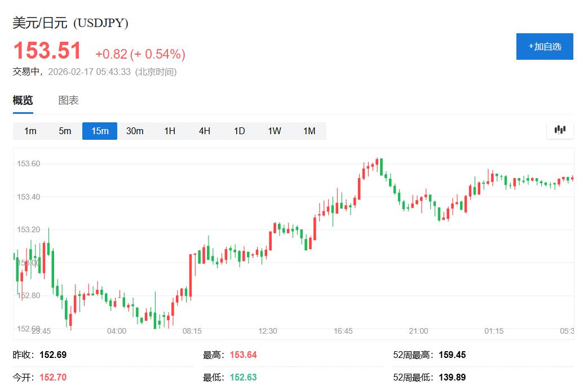Screen dimensions: 588x385
Task: Click the +加自选 watchlist button
Action: (x=545, y=46)
